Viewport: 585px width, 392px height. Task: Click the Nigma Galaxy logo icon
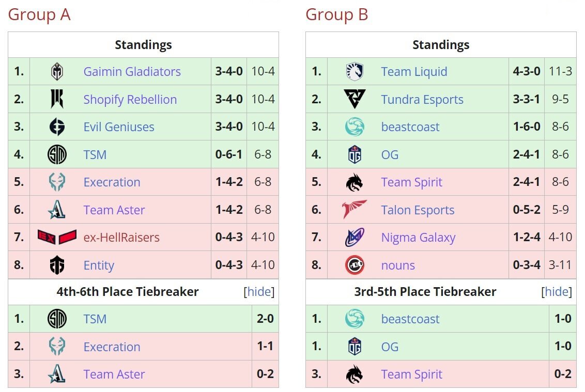[355, 238]
